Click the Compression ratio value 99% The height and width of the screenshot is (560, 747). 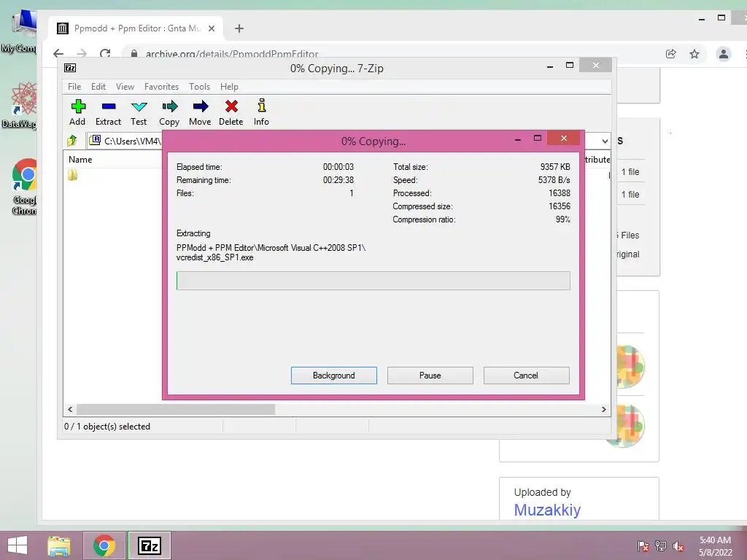click(562, 219)
